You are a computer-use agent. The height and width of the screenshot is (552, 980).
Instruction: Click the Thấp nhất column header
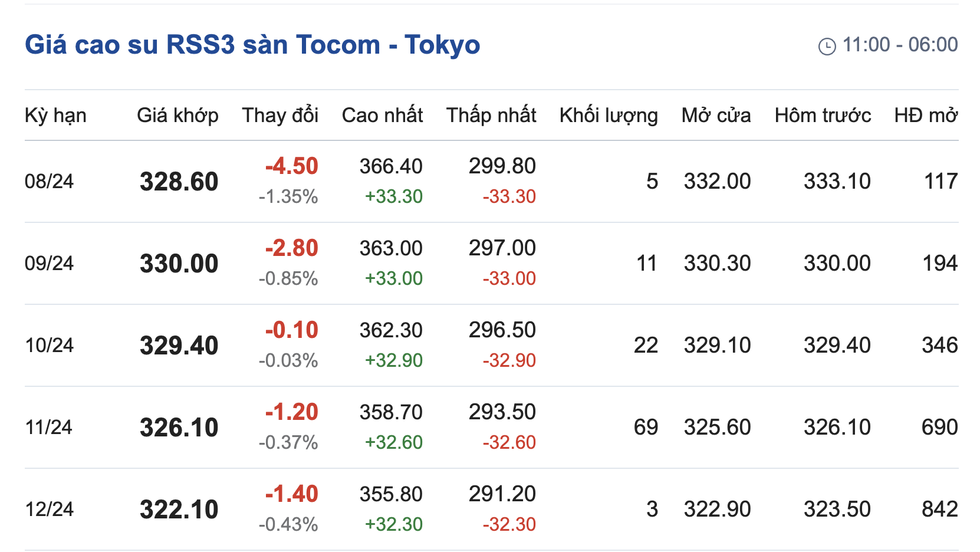(x=491, y=116)
